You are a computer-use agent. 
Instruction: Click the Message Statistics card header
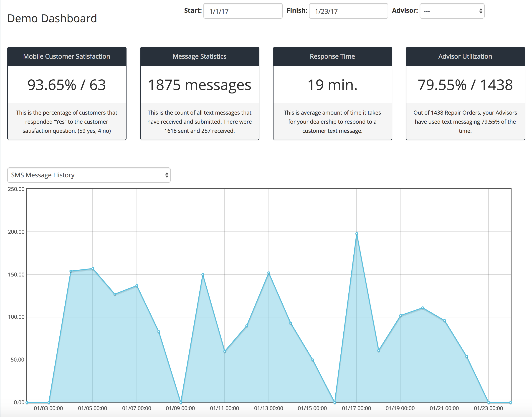coord(200,56)
